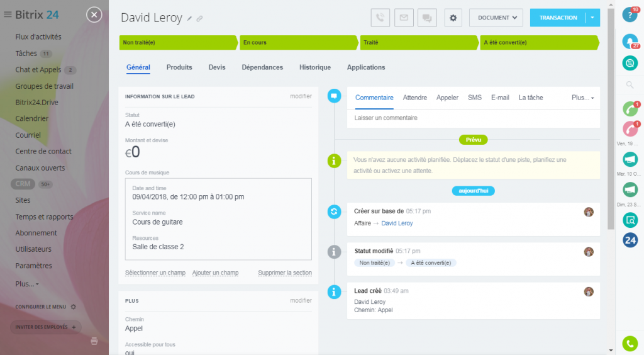Toggle the hamburger main menu
Screen dimensions: 644x355
coord(8,14)
